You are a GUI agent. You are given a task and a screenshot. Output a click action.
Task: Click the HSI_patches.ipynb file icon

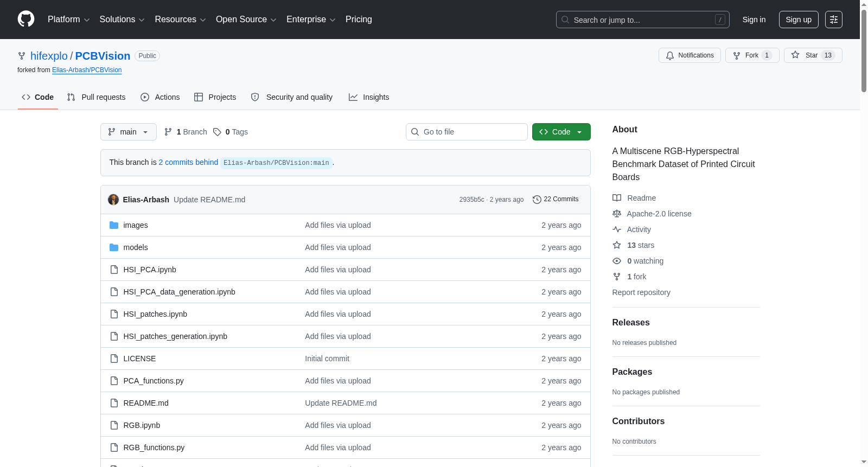114,314
